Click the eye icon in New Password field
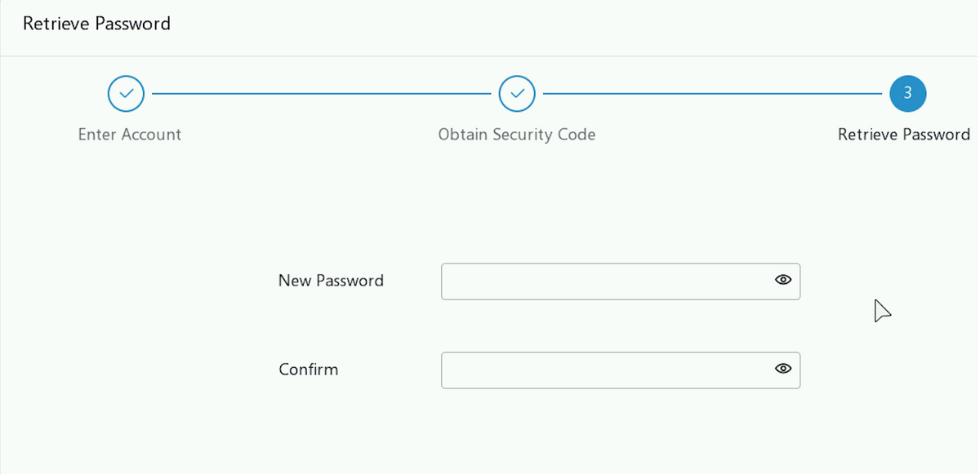Viewport: 980px width, 474px height. pyautogui.click(x=783, y=280)
